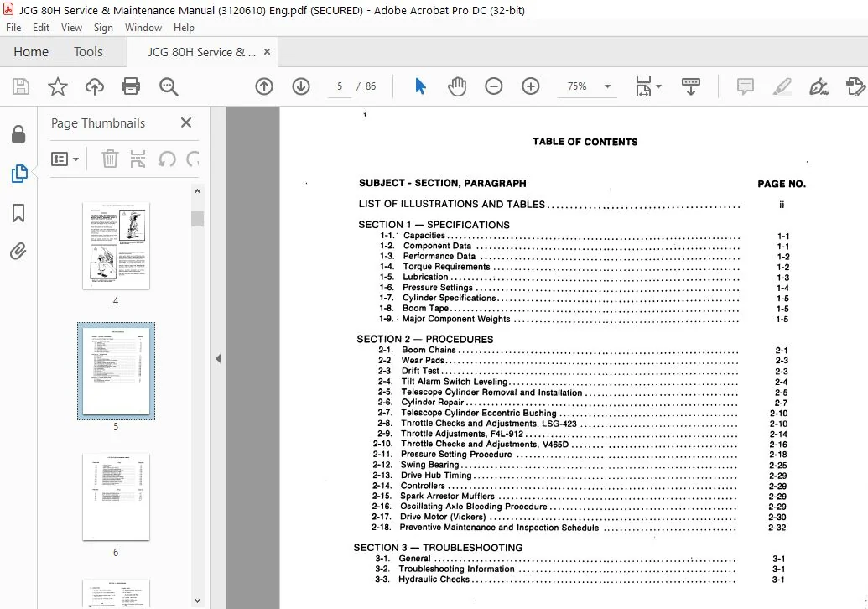This screenshot has width=868, height=609.
Task: Click 'Swing Bearing' entry
Action: coord(429,465)
